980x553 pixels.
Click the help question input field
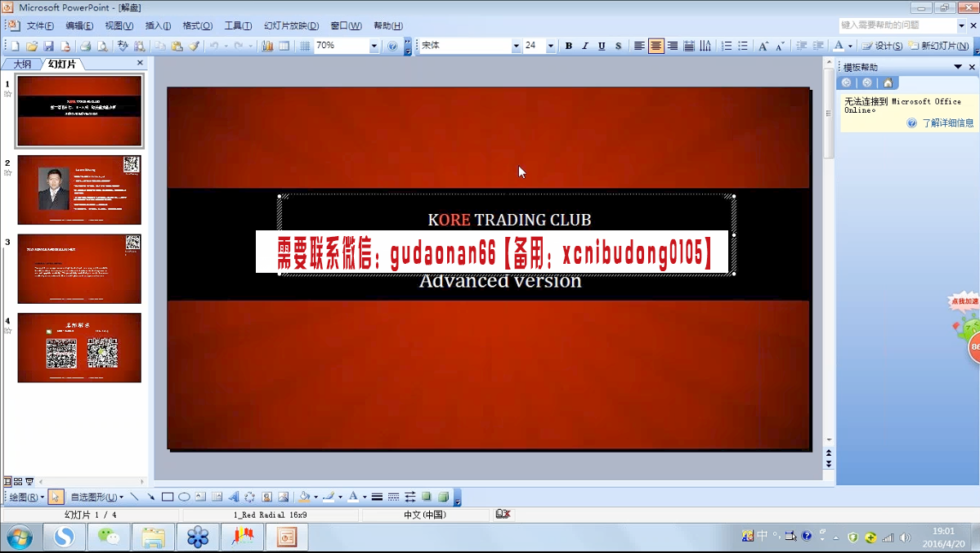click(x=897, y=25)
